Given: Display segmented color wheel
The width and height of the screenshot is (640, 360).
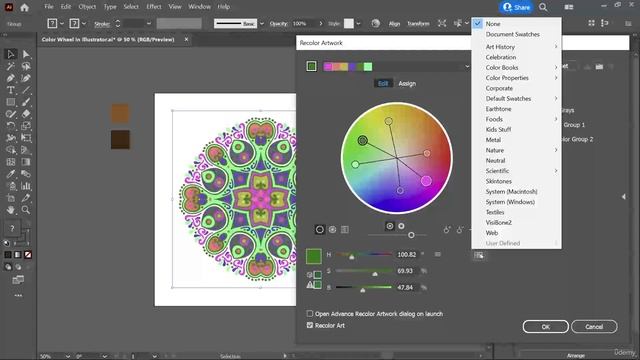Looking at the screenshot, I should (332, 229).
